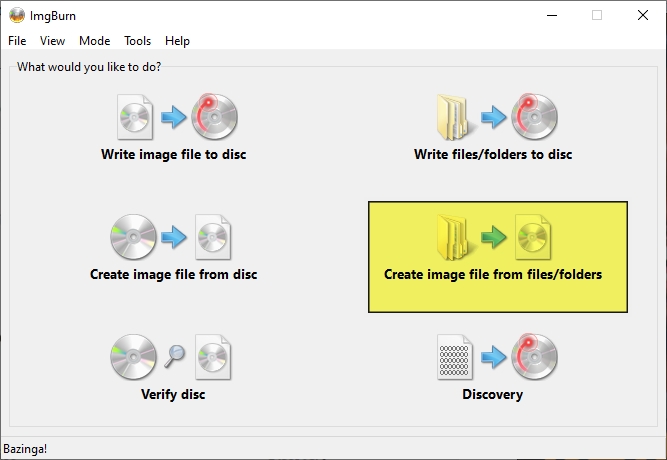Viewport: 667px width, 460px height.
Task: Click the image file icon above Write image file to disc
Action: (135, 117)
